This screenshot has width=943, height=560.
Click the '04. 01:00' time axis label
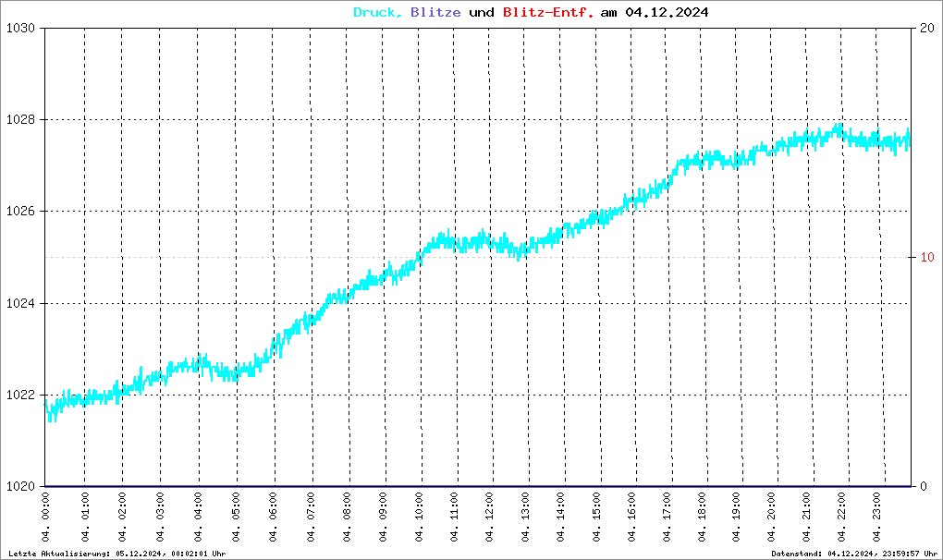click(x=85, y=517)
